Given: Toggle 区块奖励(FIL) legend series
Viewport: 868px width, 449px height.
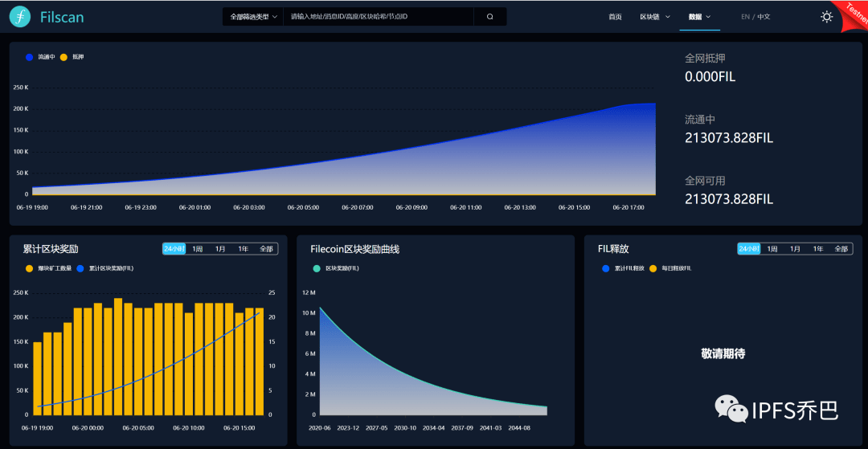Looking at the screenshot, I should pos(336,268).
